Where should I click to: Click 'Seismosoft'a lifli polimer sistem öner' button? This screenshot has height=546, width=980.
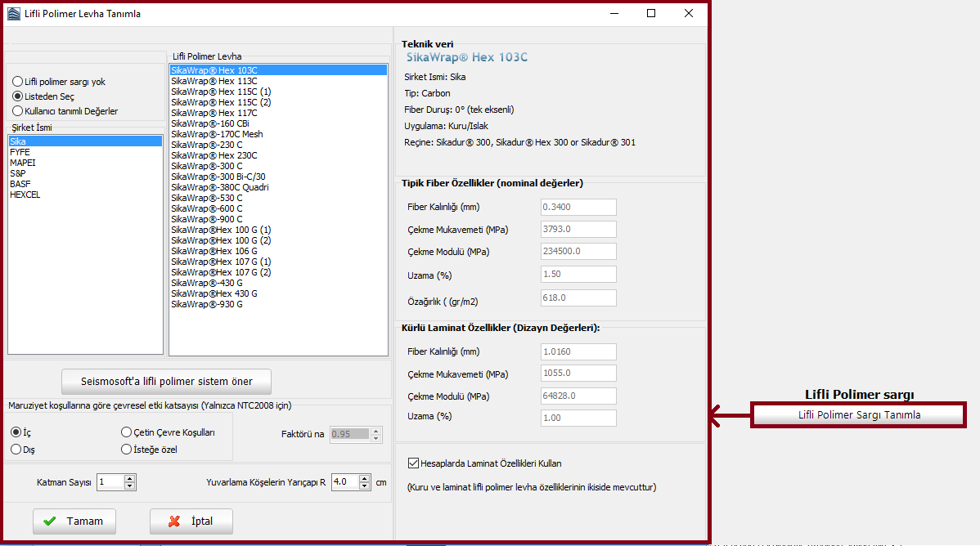[166, 381]
